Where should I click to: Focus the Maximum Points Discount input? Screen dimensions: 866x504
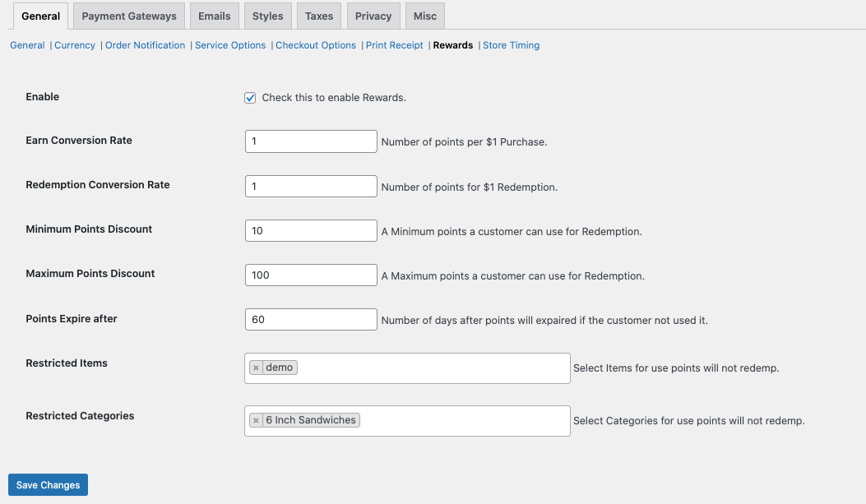point(311,275)
